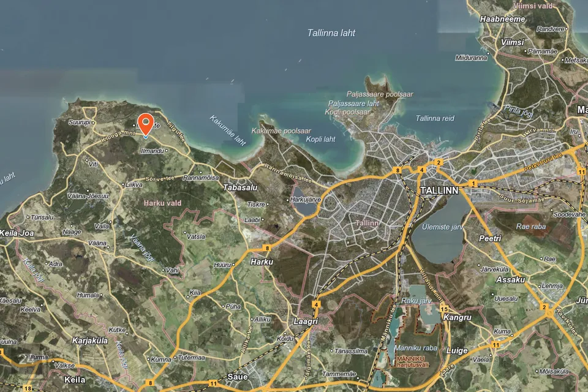The height and width of the screenshot is (392, 588).
Task: Select the Viimsi place label
Action: pos(512,43)
